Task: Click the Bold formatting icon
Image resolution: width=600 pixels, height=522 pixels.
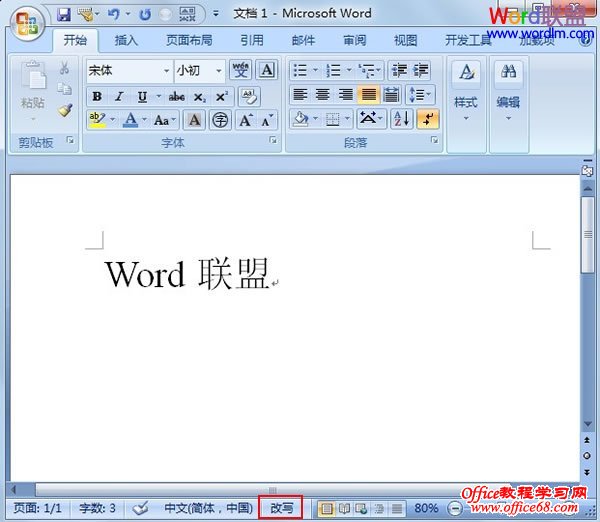Action: (97, 97)
